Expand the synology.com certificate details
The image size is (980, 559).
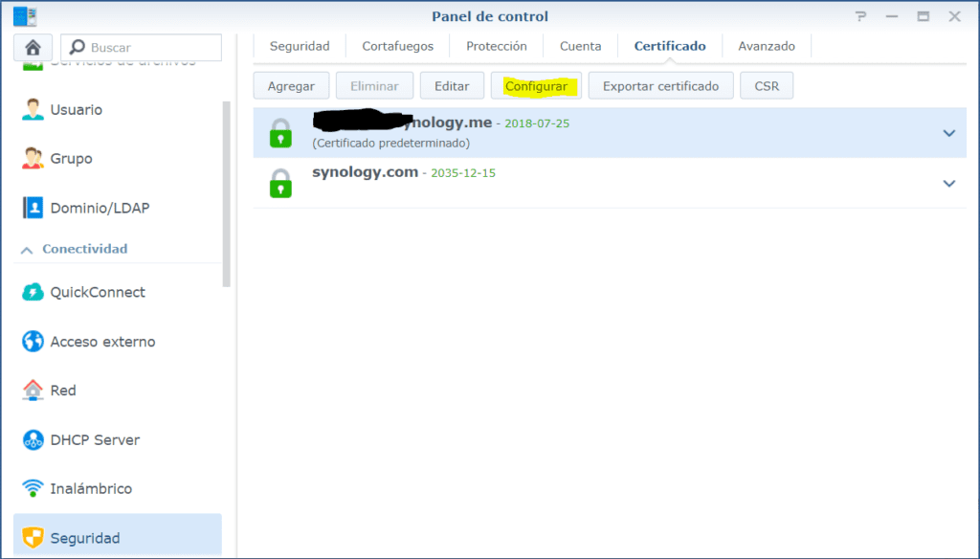948,183
